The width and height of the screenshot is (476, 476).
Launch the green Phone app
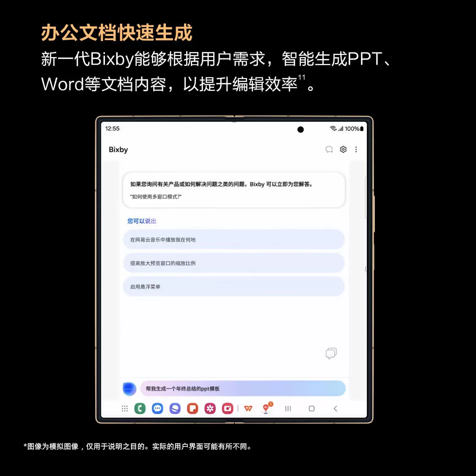[x=140, y=409]
